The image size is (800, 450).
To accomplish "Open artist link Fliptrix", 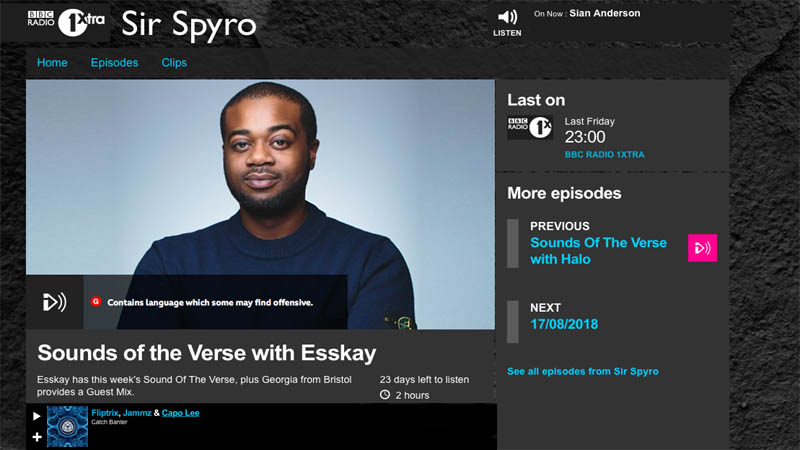I will click(105, 413).
